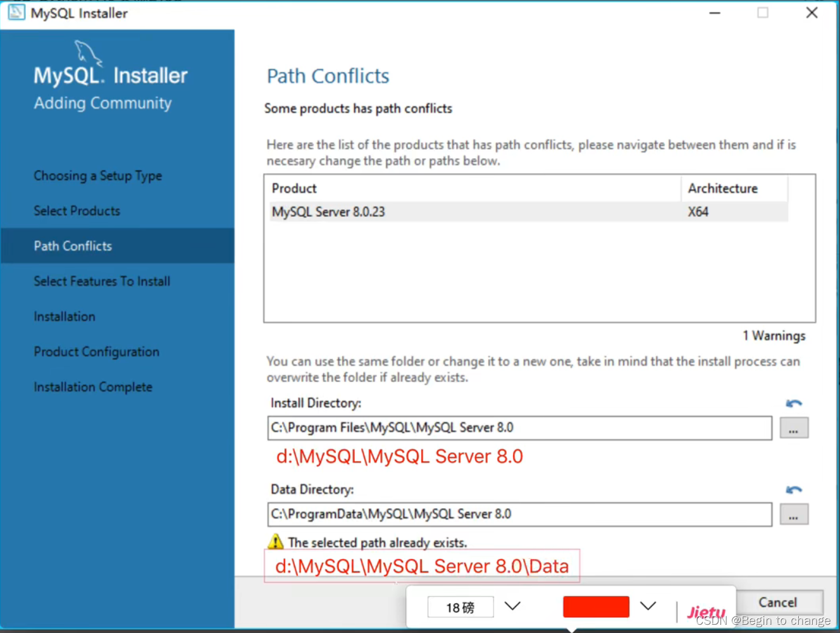
Task: Click the red color swatch
Action: [596, 606]
